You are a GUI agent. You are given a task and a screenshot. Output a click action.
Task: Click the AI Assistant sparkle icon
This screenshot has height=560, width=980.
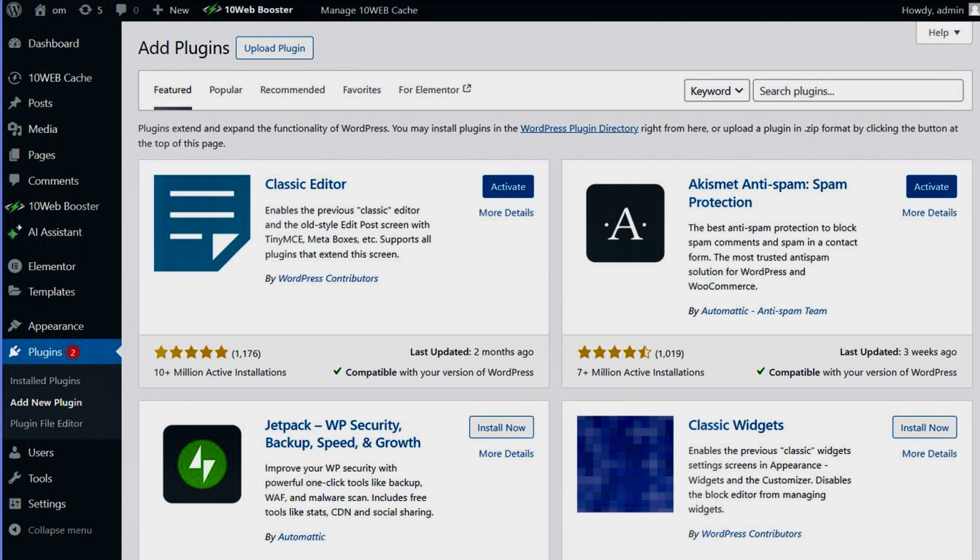point(15,232)
